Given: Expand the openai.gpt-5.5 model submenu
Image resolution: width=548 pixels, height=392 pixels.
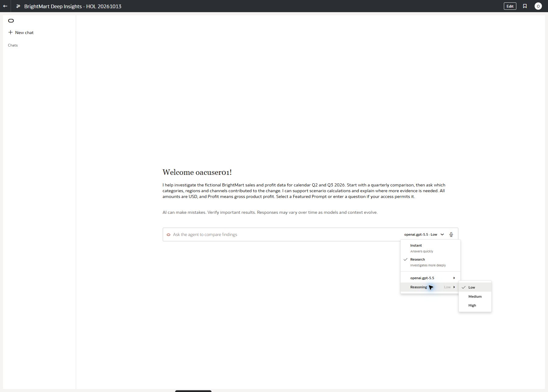Looking at the screenshot, I should pyautogui.click(x=430, y=278).
